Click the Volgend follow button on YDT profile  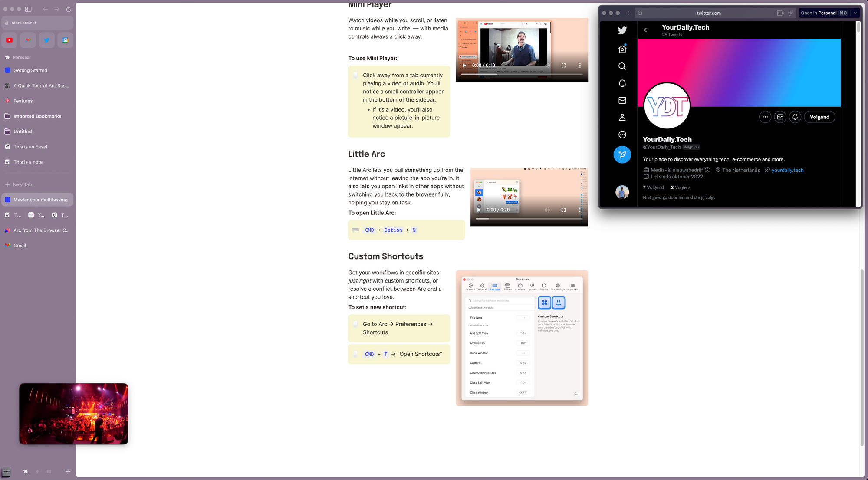tap(819, 116)
